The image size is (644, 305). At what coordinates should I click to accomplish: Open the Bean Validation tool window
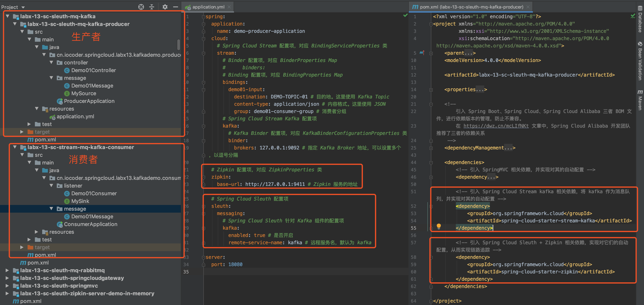(640, 61)
